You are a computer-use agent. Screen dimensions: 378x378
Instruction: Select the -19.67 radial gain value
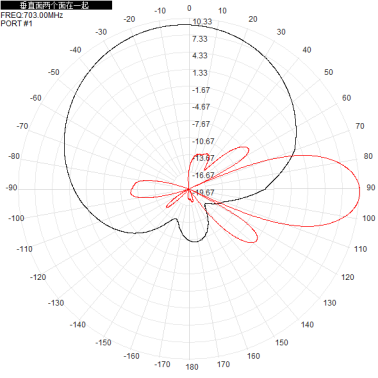[x=203, y=193]
